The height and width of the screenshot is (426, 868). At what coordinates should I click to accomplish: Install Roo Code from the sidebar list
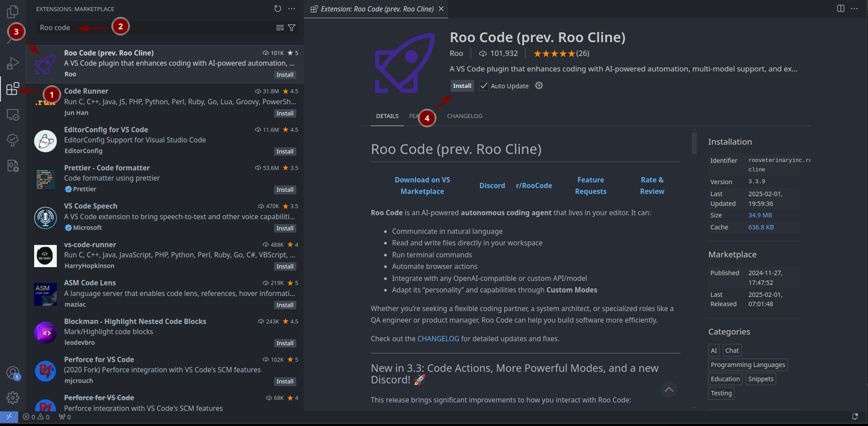[285, 75]
